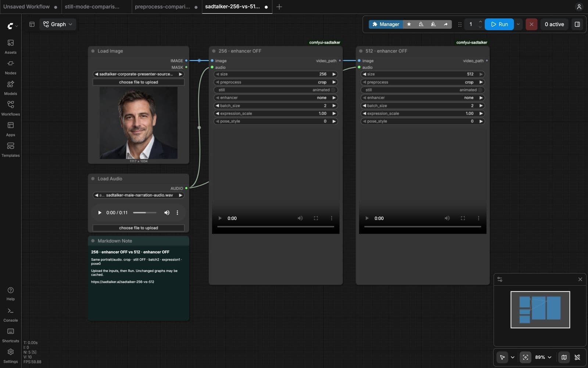Add a new workflow tab
Image resolution: width=588 pixels, height=368 pixels.
click(279, 7)
